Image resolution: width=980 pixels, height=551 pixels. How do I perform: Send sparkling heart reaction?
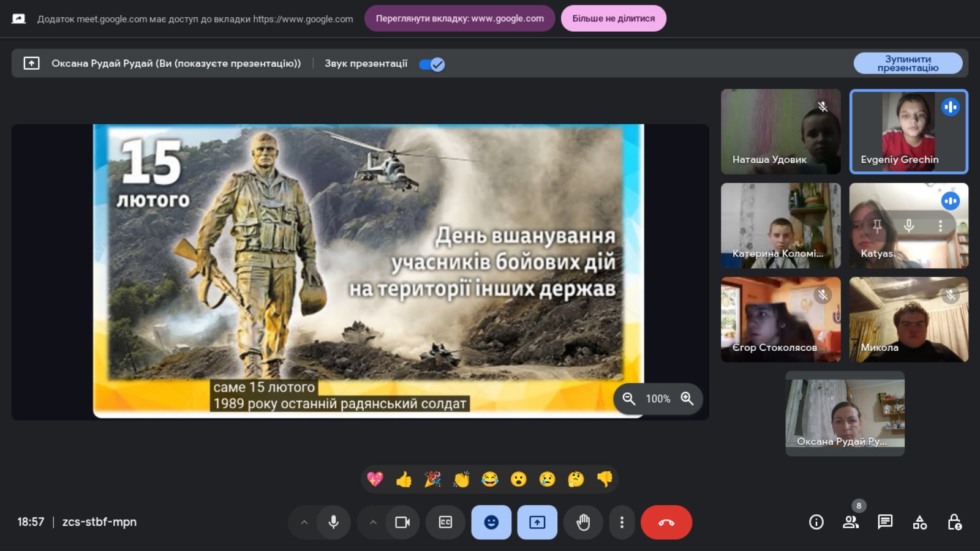tap(375, 479)
